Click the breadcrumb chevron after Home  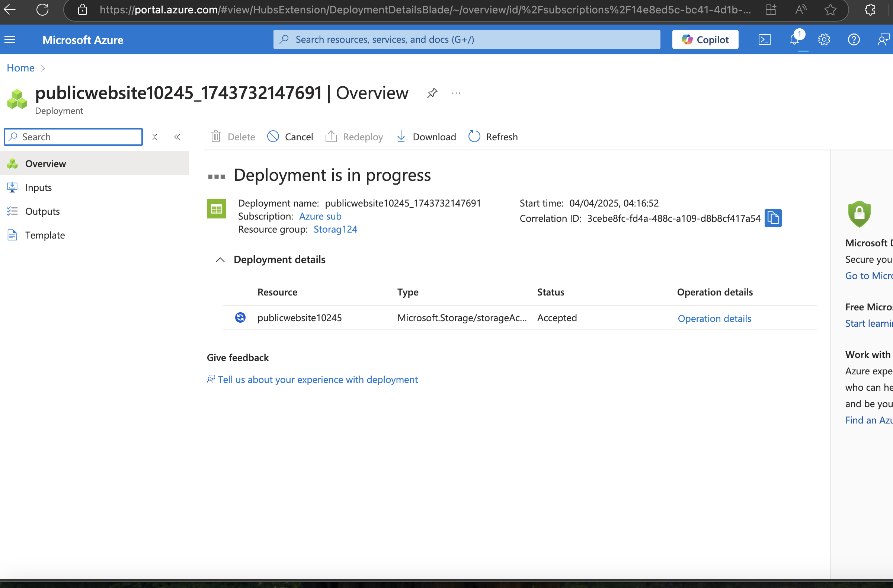(x=42, y=68)
